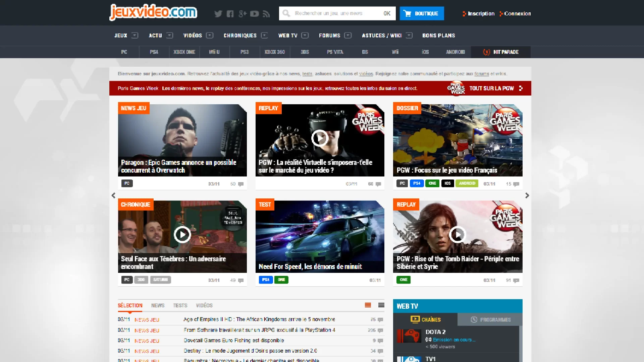Open the Need For Speed test thumbnail

tap(320, 237)
